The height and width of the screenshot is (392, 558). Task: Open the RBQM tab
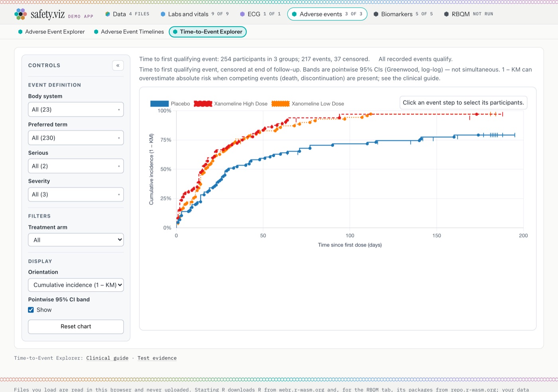click(x=468, y=14)
